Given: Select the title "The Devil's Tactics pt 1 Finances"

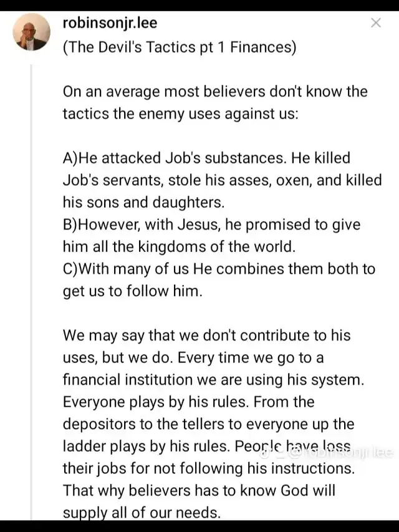Looking at the screenshot, I should pyautogui.click(x=180, y=47).
